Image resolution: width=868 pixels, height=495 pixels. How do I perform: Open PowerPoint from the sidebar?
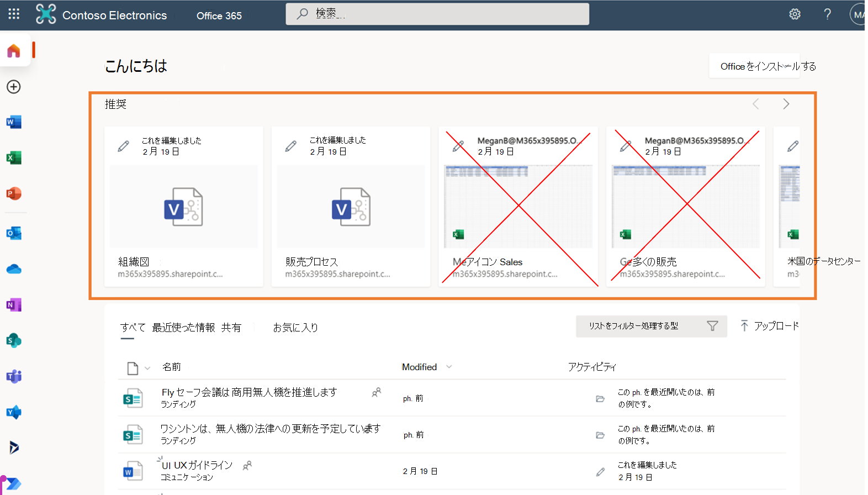click(x=14, y=194)
